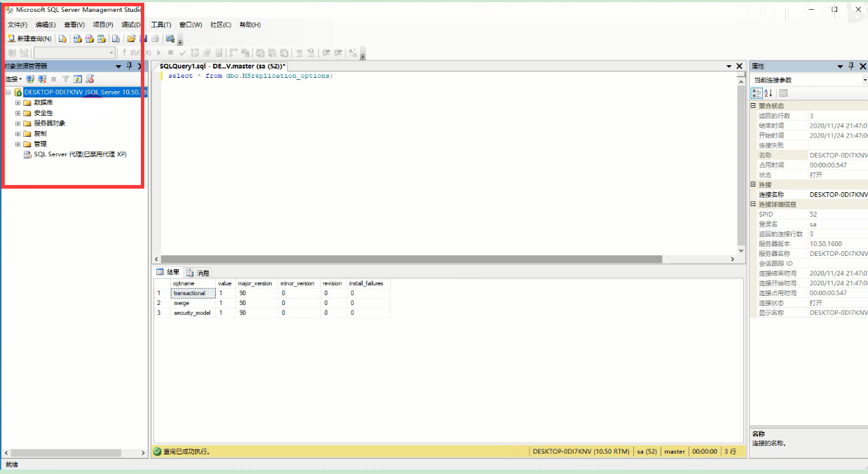This screenshot has height=474, width=868.
Task: Click the Display Estimated Execution Plan icon
Action: (x=194, y=53)
